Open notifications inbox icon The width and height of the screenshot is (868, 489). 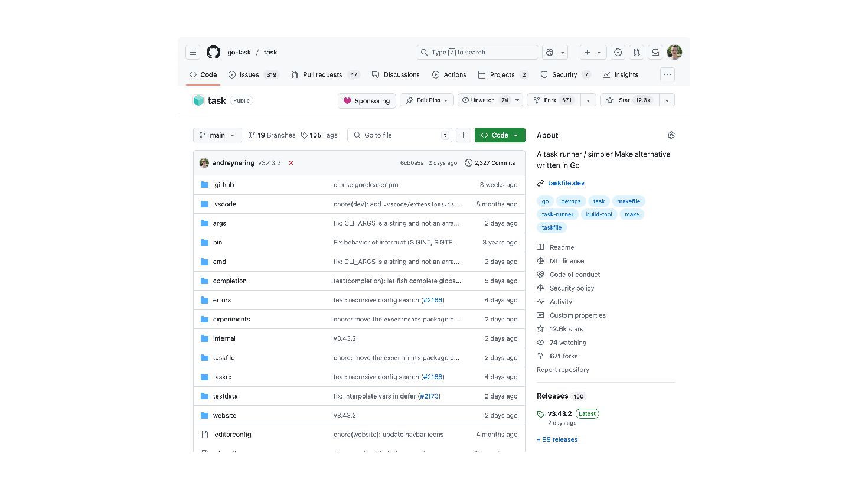(655, 52)
